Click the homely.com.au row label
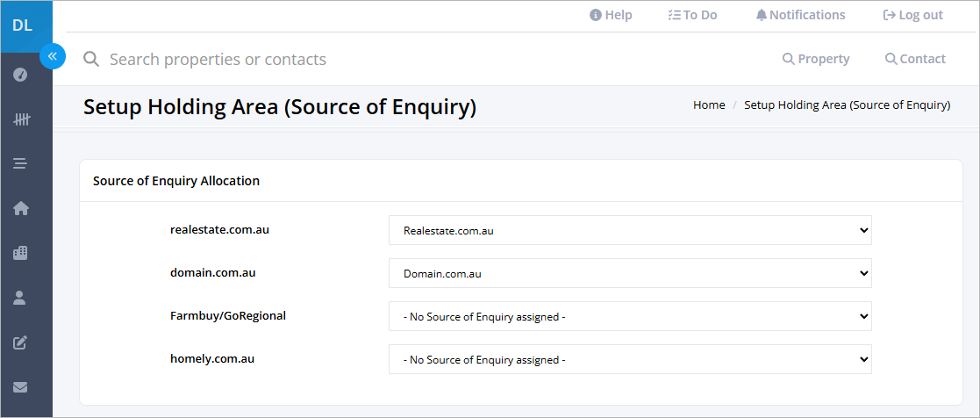The width and height of the screenshot is (980, 418). [x=211, y=359]
